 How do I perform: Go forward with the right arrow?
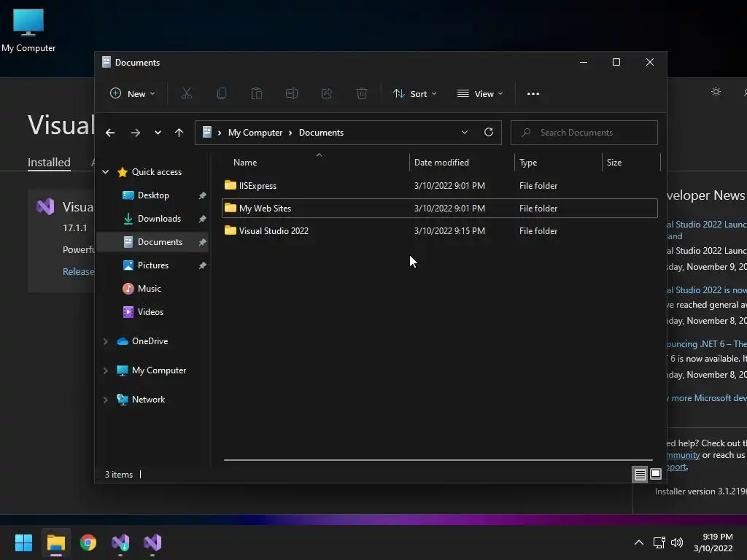(136, 133)
